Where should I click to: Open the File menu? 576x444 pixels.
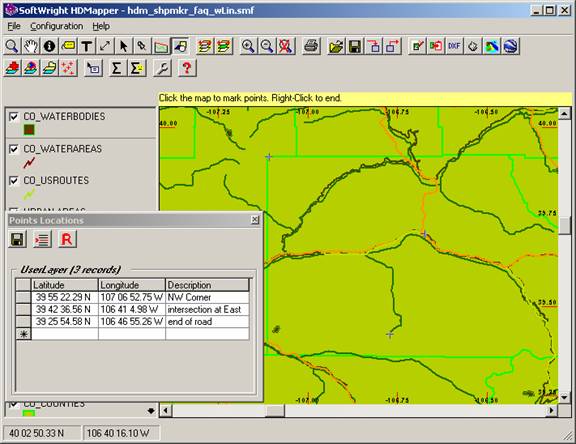[x=14, y=26]
